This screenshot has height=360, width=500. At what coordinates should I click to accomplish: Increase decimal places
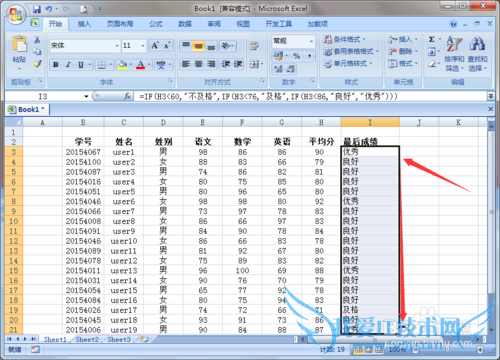(x=278, y=69)
